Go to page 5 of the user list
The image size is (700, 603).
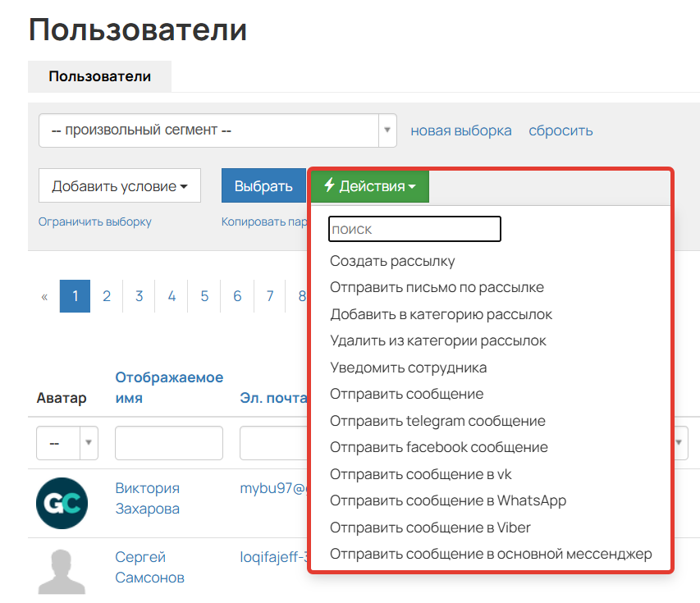point(204,296)
